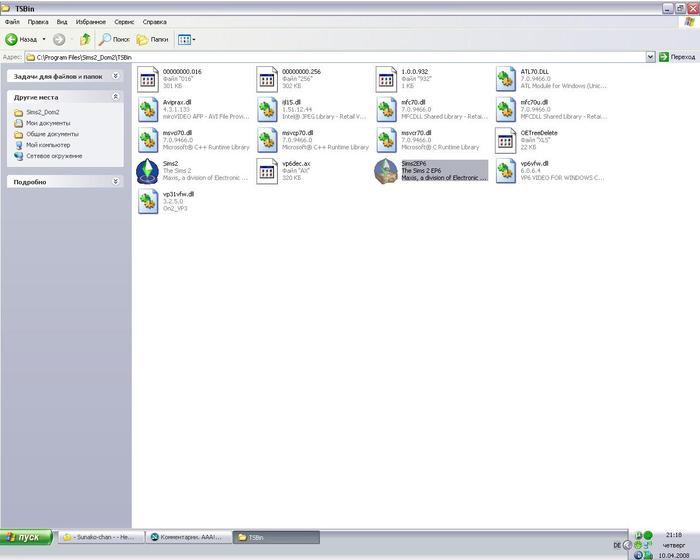Open the Мои документы link
Image resolution: width=700 pixels, height=560 pixels.
(x=48, y=123)
